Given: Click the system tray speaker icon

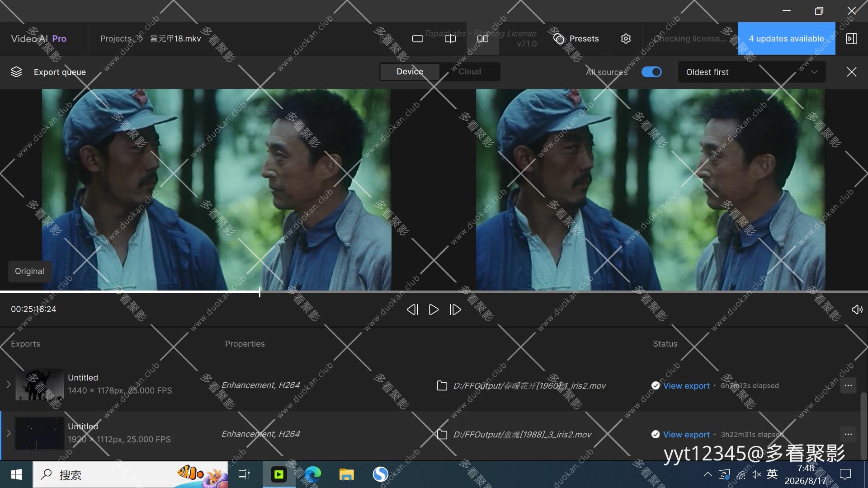Looking at the screenshot, I should [756, 474].
